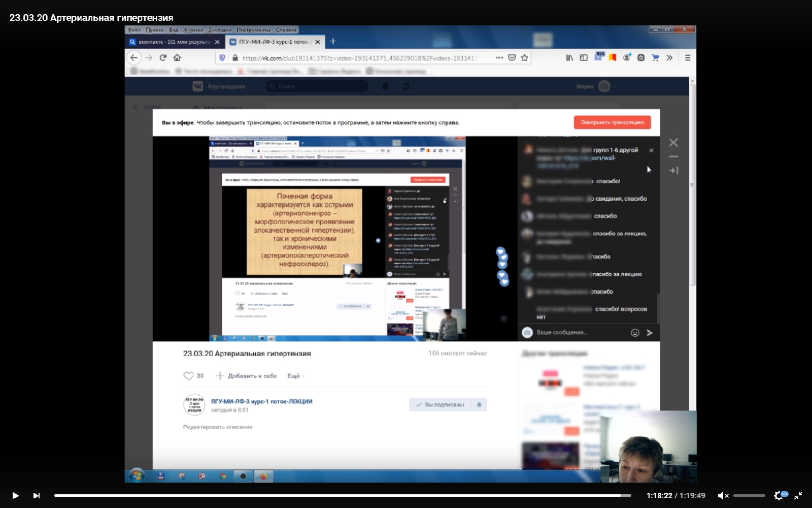Click the Ваше сообщение chat input
Image resolution: width=812 pixels, height=508 pixels.
pos(580,333)
